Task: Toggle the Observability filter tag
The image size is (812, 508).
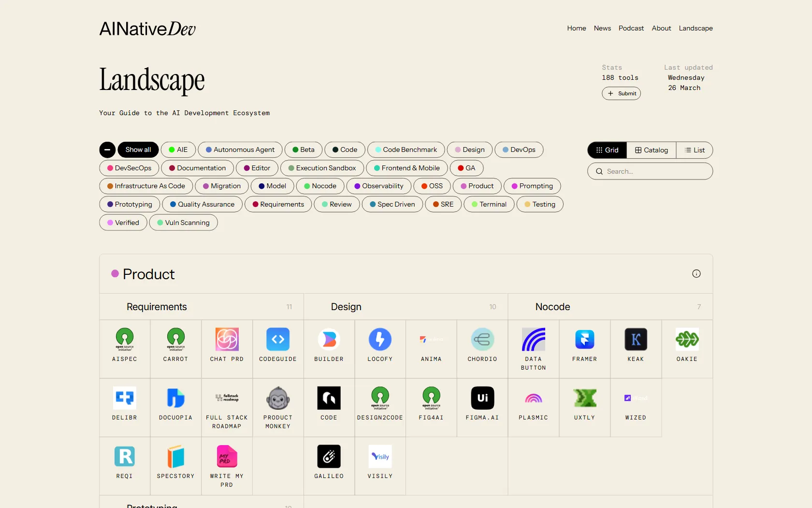Action: click(x=379, y=186)
